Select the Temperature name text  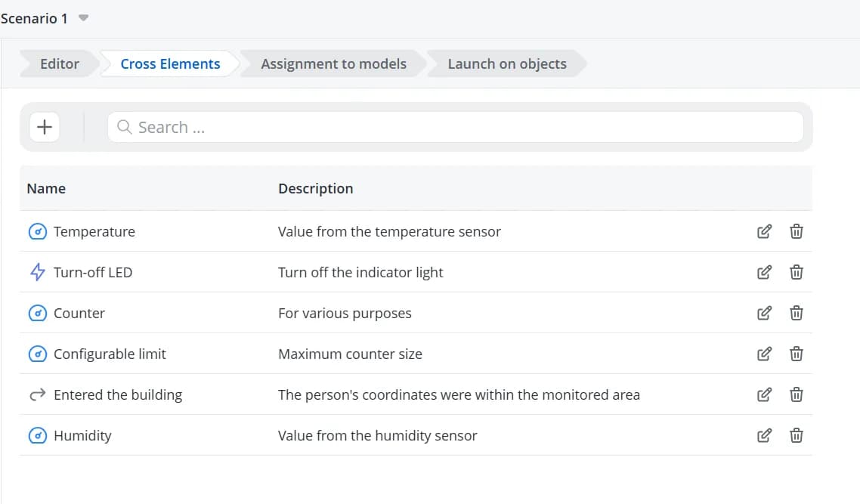(94, 231)
